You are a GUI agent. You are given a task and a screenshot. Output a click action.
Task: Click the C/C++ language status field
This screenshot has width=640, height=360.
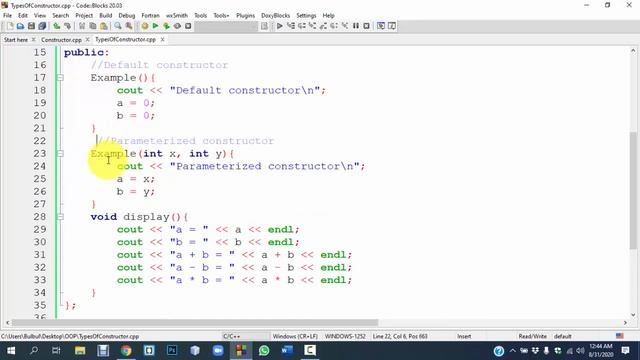tap(245, 336)
